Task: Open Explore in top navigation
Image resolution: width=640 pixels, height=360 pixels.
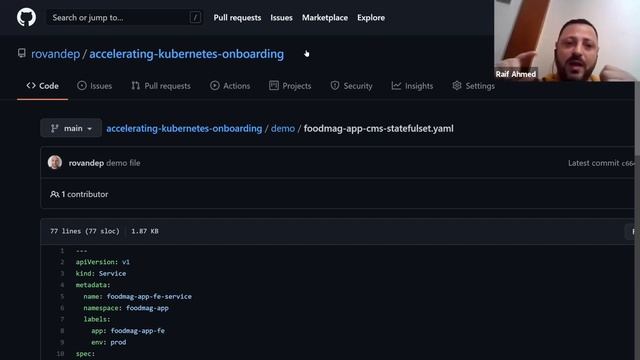Action: 371,18
